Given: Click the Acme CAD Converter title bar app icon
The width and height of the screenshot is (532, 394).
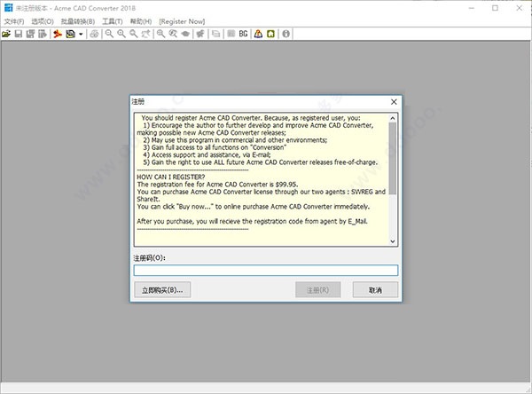Looking at the screenshot, I should pos(8,8).
